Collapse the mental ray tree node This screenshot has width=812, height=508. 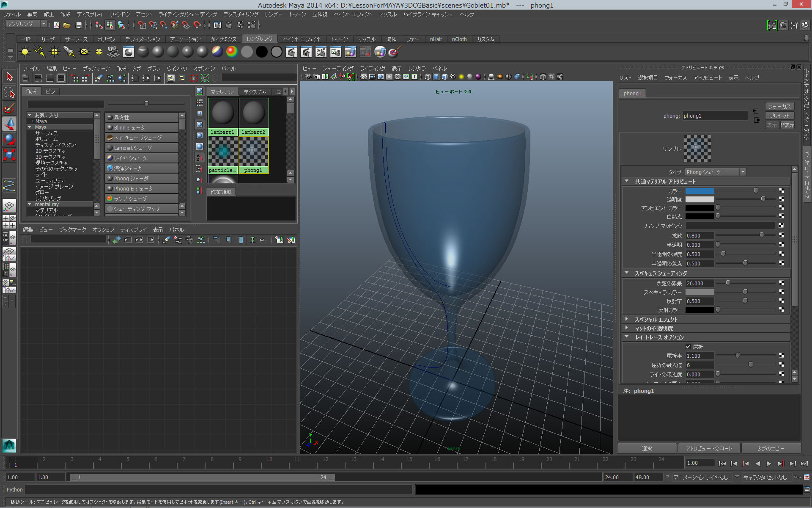click(x=30, y=204)
